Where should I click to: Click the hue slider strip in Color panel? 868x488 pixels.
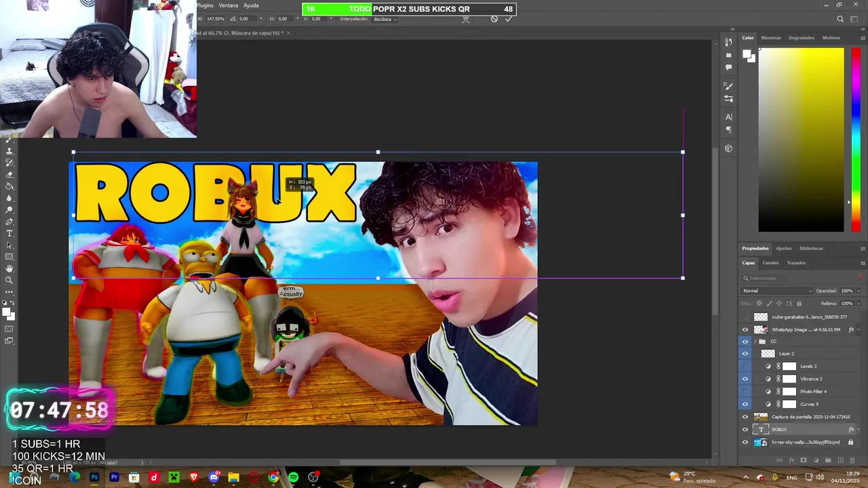pos(856,140)
